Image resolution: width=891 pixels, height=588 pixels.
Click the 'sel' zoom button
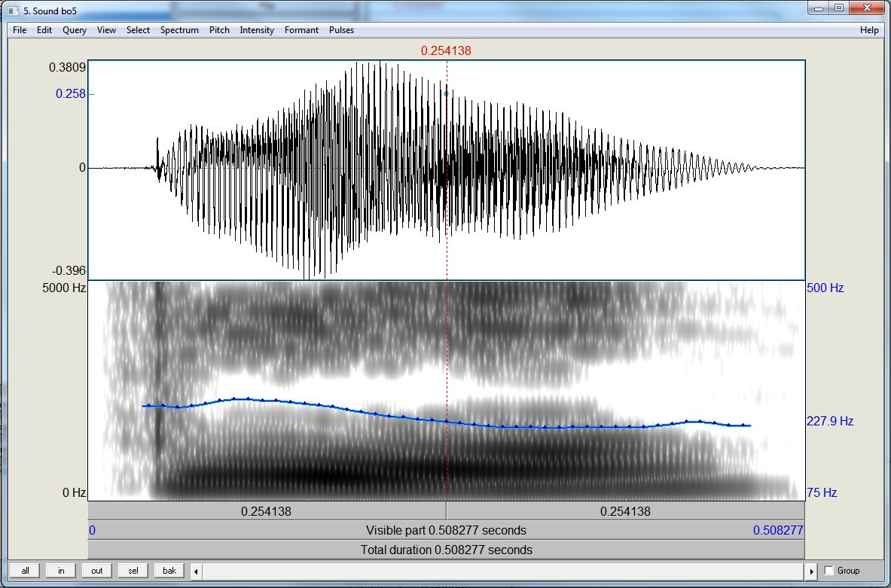[133, 571]
